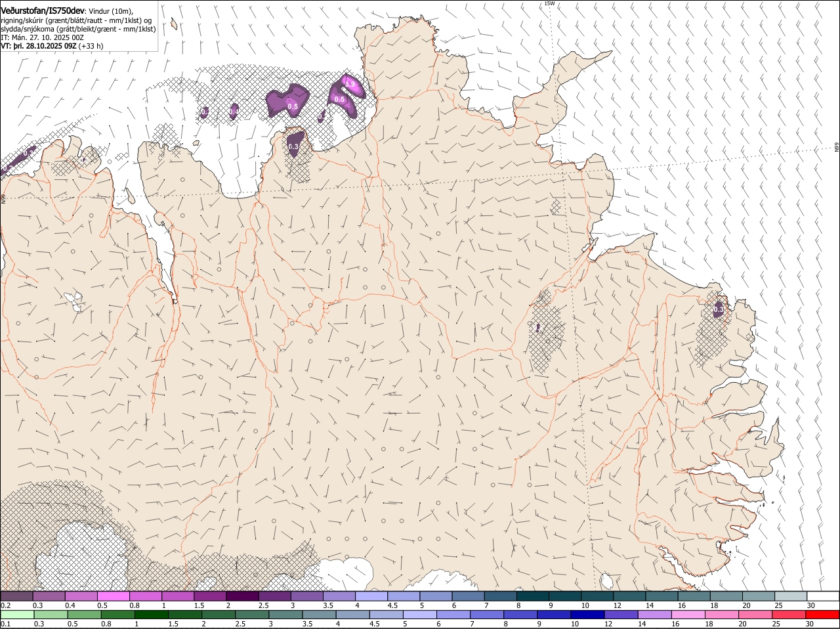This screenshot has height=629, width=840.
Task: Click the "0.1" number under the lower scale
Action: (5, 624)
